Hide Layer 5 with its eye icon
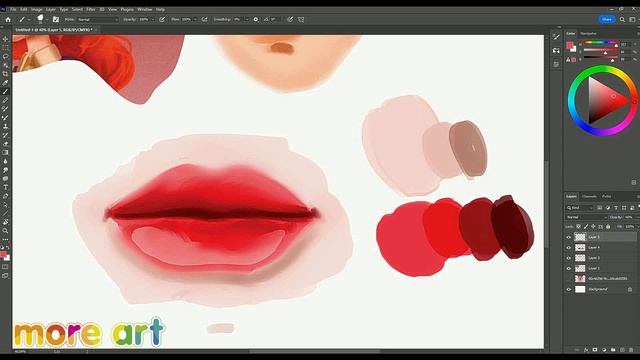The height and width of the screenshot is (360, 640). coord(569,237)
